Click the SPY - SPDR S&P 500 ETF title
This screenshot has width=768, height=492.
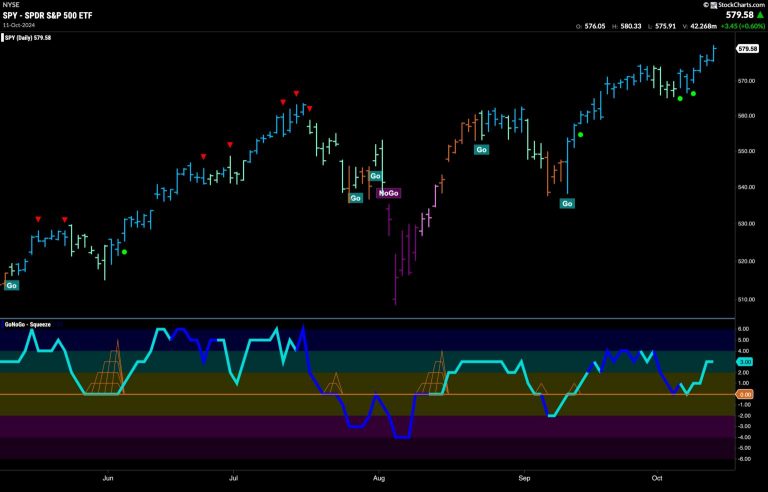coord(47,15)
